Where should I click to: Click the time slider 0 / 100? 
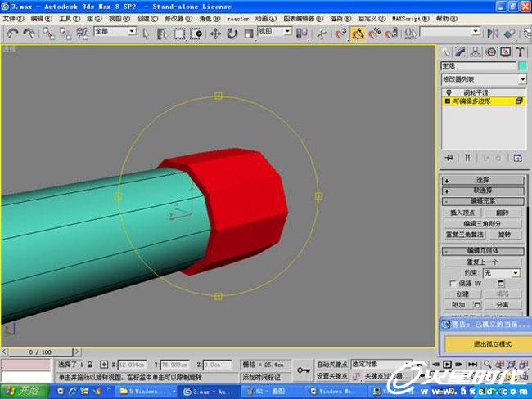40,352
